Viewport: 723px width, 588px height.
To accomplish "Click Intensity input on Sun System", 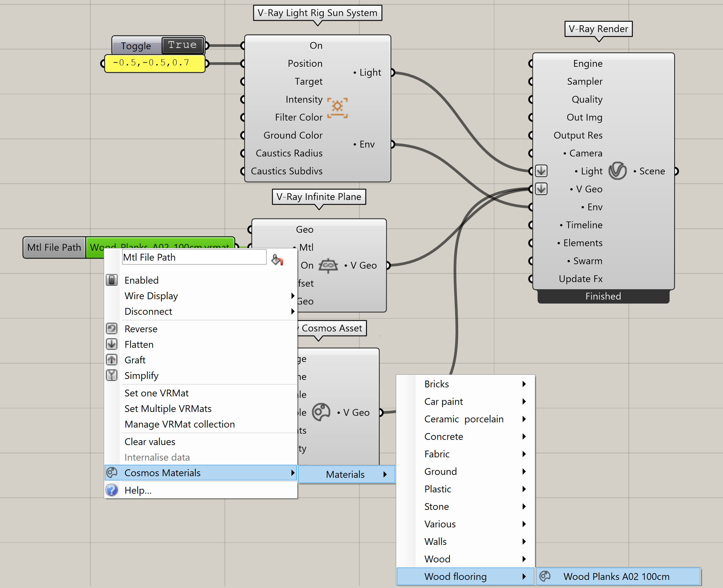I will 303,99.
